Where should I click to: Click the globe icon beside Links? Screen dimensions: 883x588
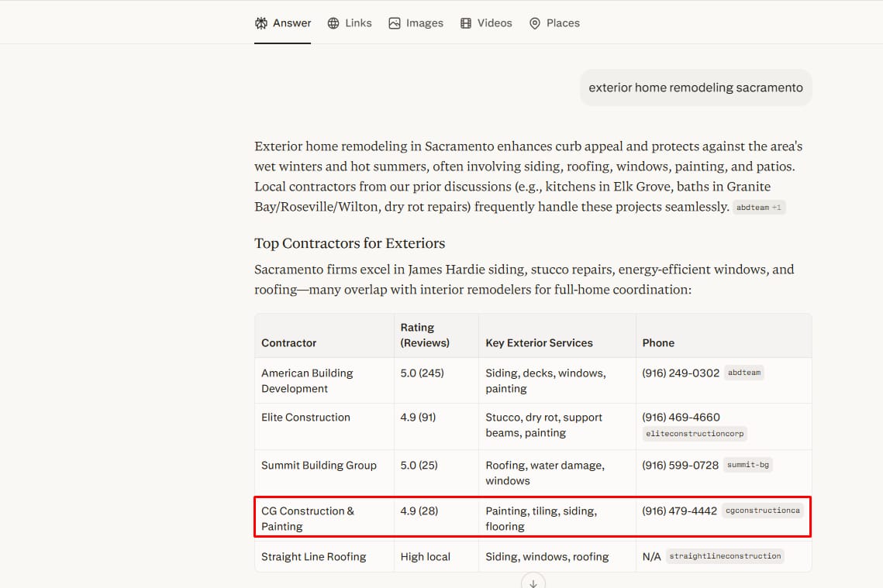(333, 23)
